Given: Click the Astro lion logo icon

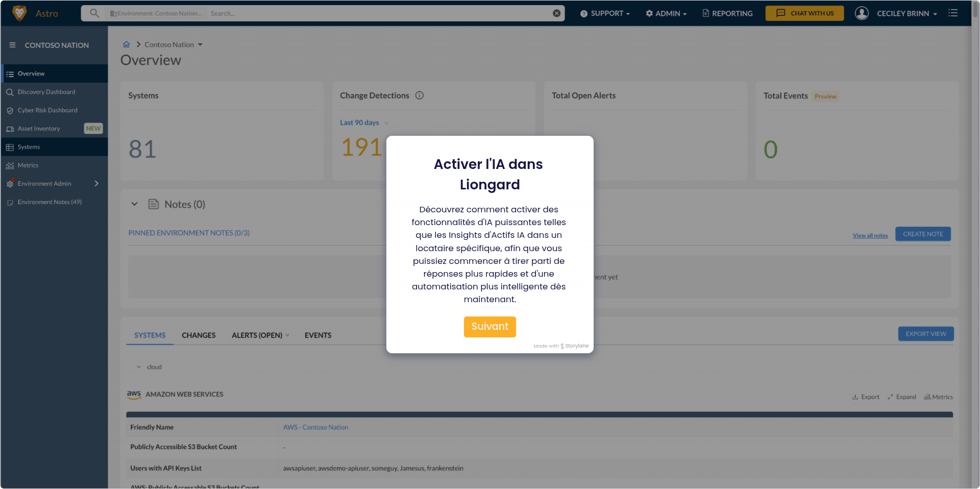Looking at the screenshot, I should 19,13.
